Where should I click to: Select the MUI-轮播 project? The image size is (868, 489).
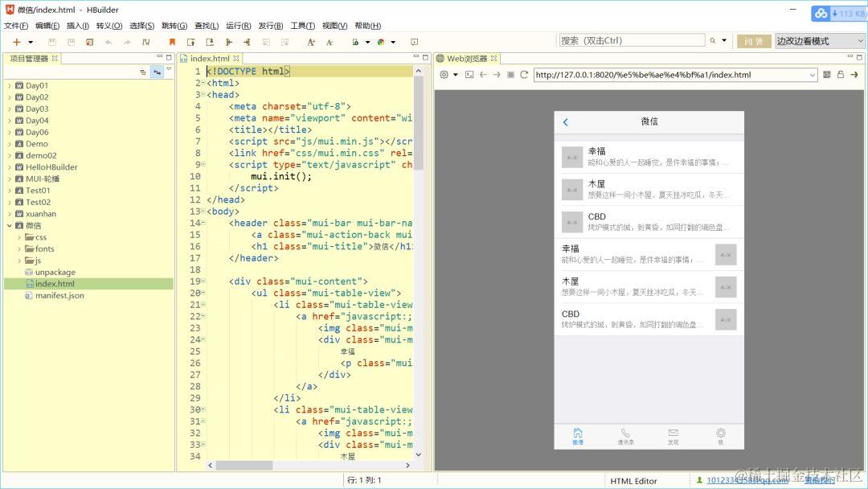42,179
